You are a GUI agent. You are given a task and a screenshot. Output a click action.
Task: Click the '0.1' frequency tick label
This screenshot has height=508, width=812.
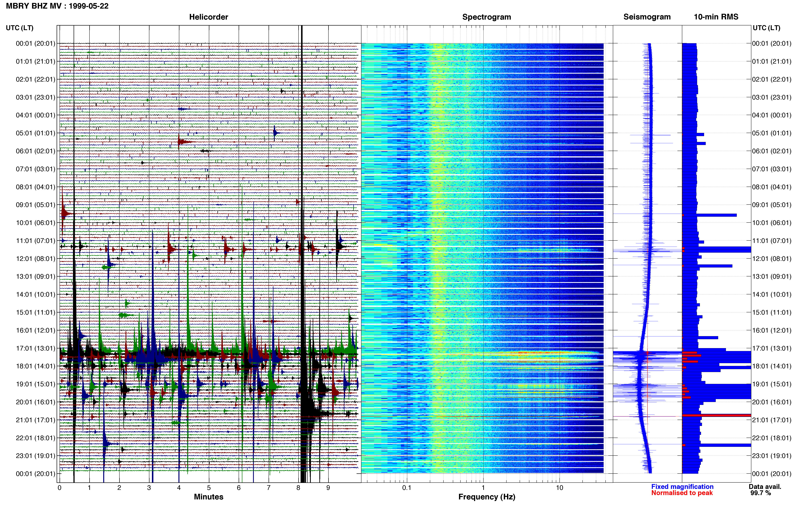coord(407,488)
